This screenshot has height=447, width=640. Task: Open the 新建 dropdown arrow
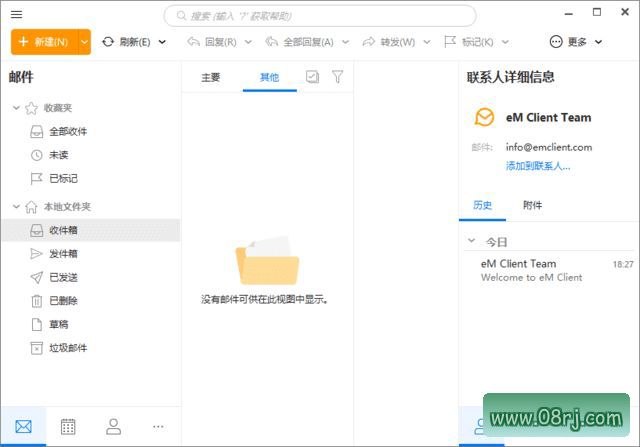[84, 42]
